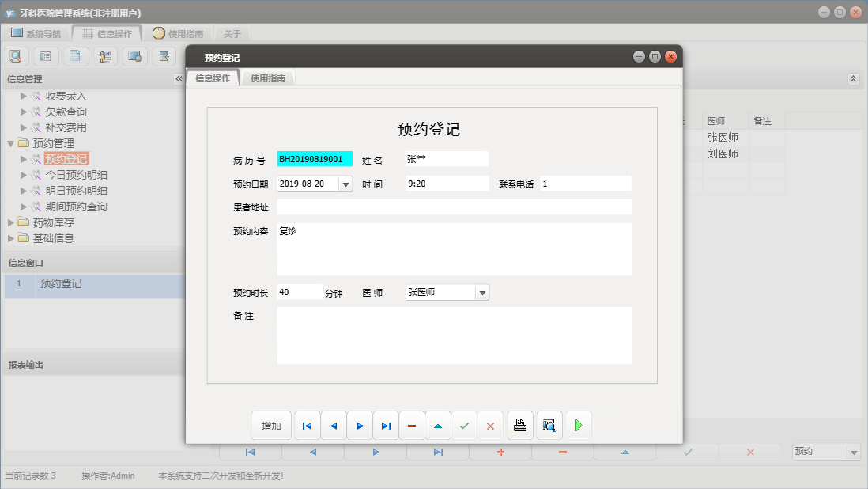868x489 pixels.
Task: Click the print icon in the dialog
Action: [519, 425]
